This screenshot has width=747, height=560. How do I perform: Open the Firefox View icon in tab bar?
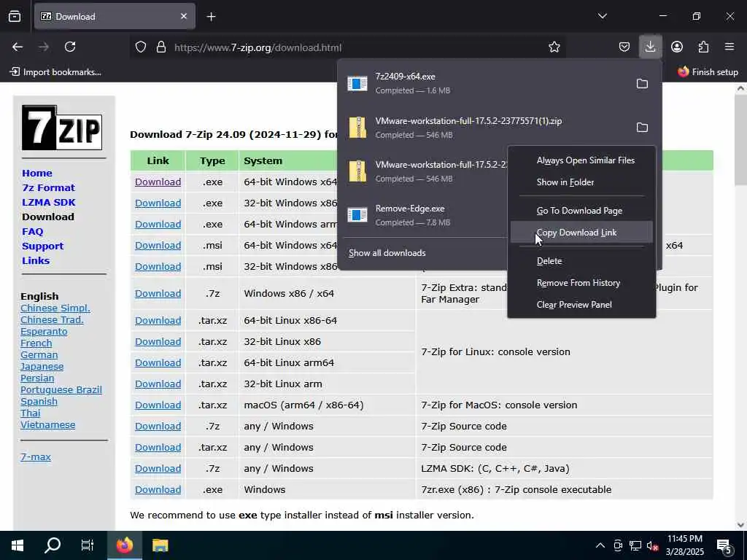[x=15, y=16]
